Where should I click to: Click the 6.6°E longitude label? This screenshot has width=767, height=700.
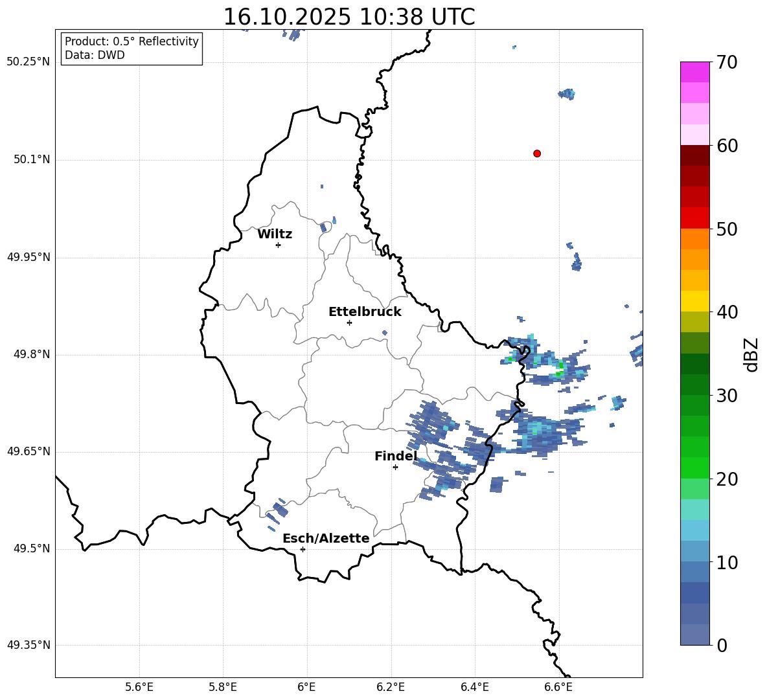click(558, 687)
